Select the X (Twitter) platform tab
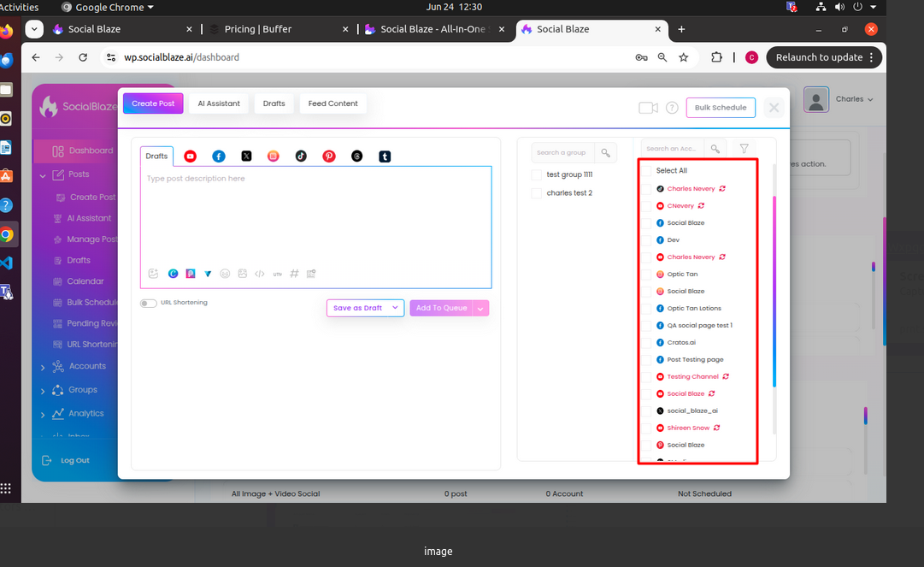Viewport: 924px width, 567px height. 246,157
